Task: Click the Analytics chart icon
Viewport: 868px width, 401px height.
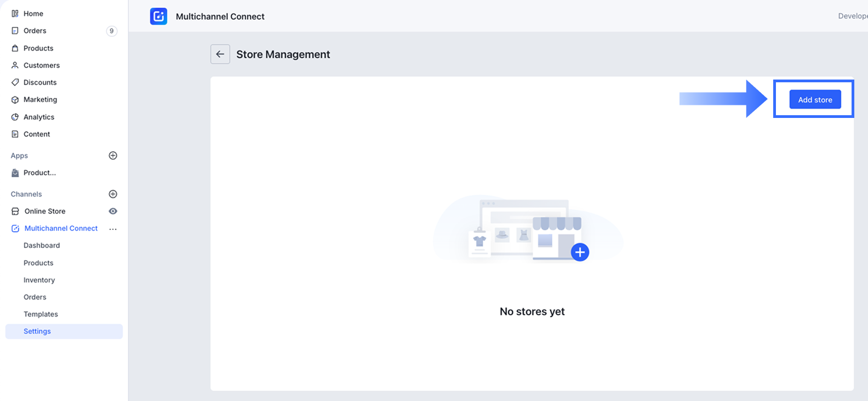Action: point(15,117)
